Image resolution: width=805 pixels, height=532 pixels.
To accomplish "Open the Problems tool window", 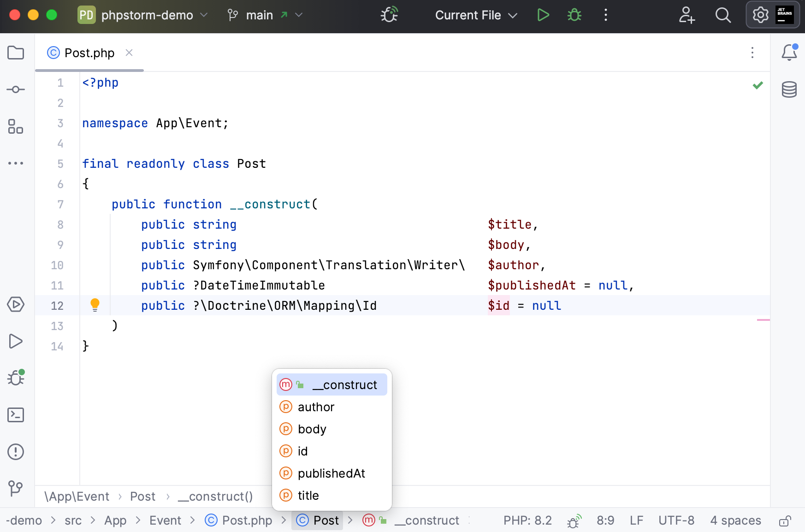I will coord(16,452).
